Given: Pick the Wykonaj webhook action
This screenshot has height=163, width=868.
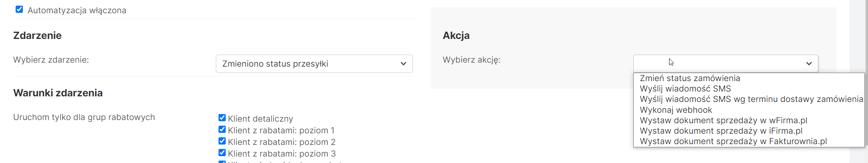Looking at the screenshot, I should point(676,110).
